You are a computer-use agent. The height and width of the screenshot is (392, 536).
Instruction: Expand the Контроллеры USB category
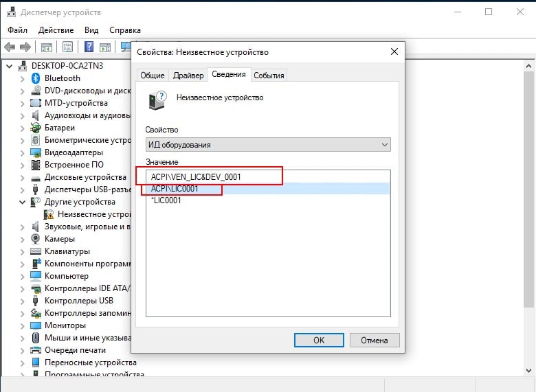[23, 301]
